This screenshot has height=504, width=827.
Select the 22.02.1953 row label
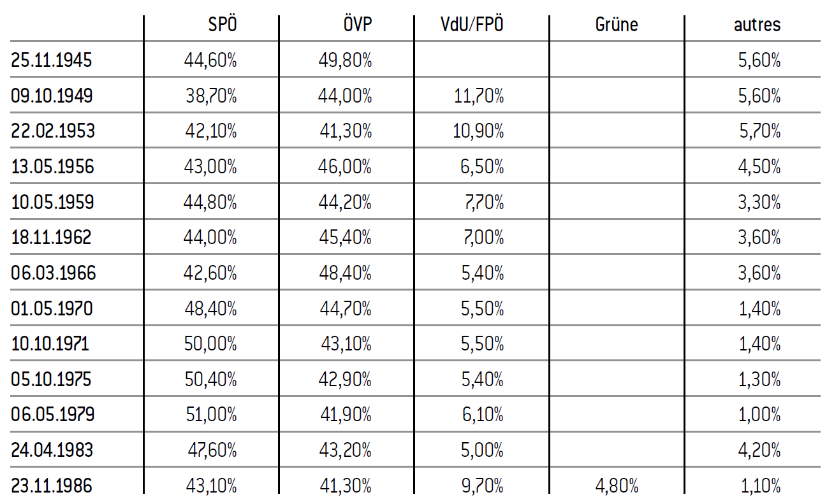pyautogui.click(x=53, y=131)
